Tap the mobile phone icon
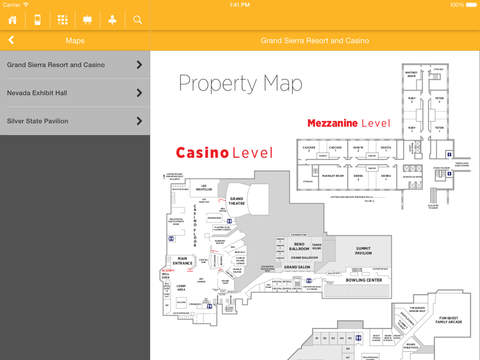 click(37, 20)
